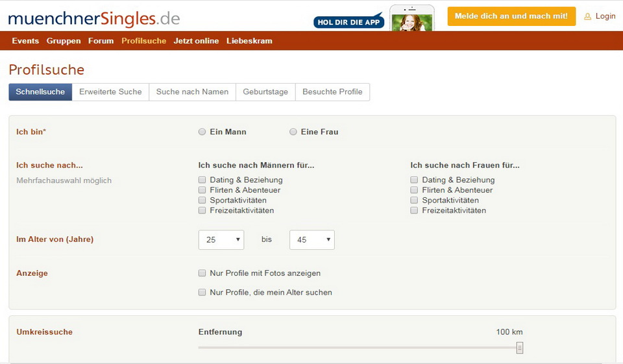Viewport: 623px width, 364px height.
Task: Select the 'Ein Mann' radio button
Action: pos(202,132)
